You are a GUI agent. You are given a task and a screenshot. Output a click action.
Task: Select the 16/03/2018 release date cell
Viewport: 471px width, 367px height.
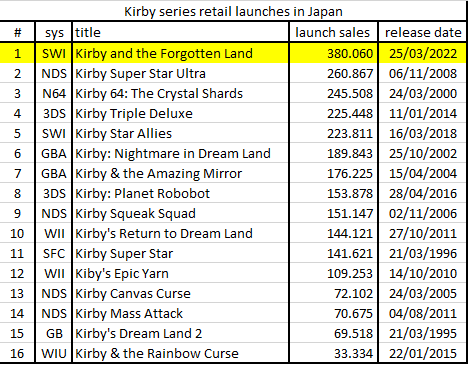point(423,133)
